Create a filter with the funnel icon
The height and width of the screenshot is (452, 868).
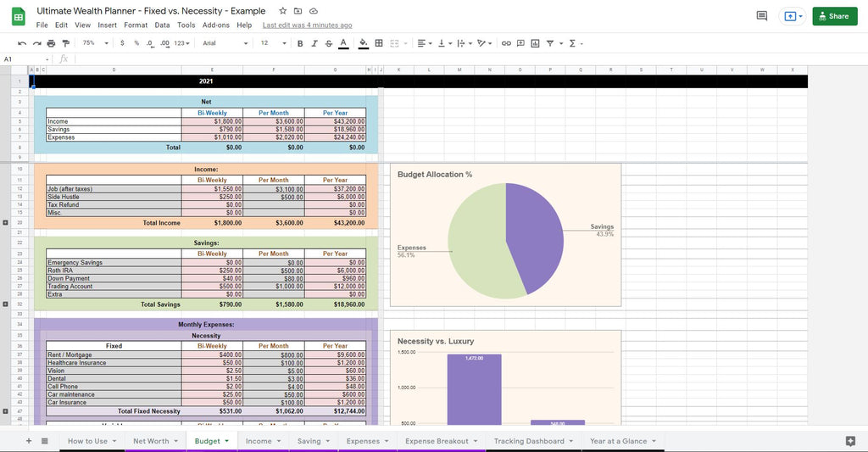pyautogui.click(x=550, y=43)
